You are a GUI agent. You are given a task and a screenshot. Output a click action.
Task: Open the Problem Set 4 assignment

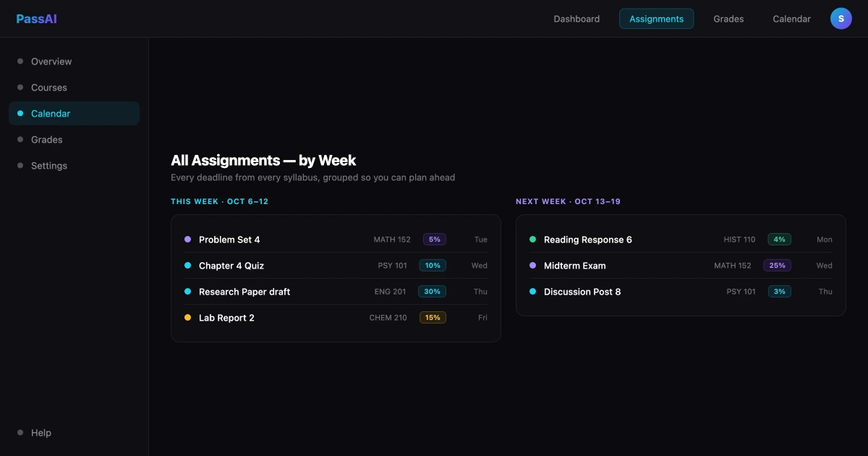click(x=336, y=240)
